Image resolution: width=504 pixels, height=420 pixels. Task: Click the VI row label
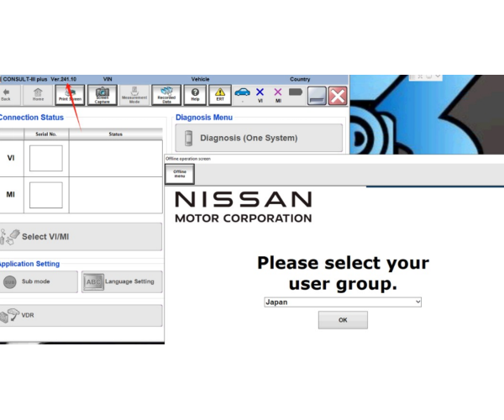11,158
